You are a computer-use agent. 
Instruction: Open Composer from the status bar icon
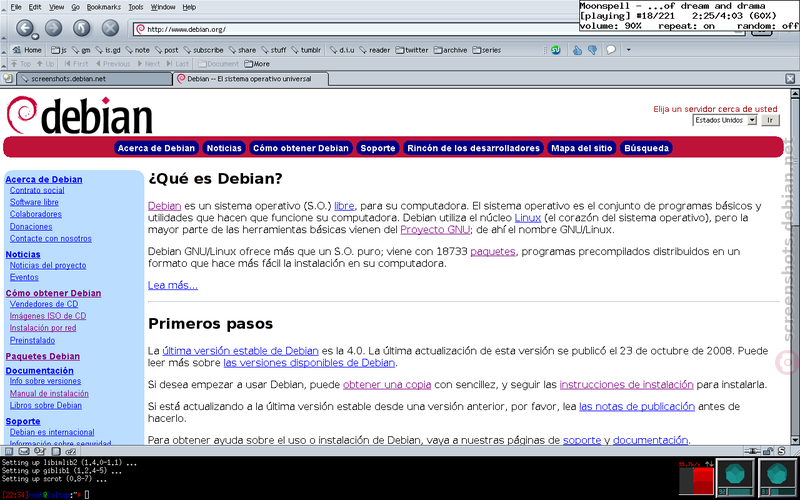click(x=39, y=451)
